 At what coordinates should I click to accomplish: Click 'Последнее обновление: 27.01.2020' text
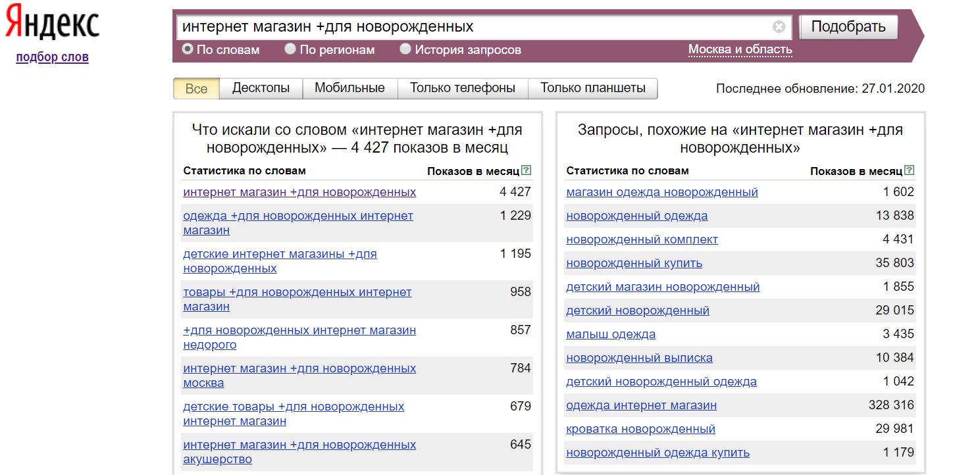click(820, 89)
